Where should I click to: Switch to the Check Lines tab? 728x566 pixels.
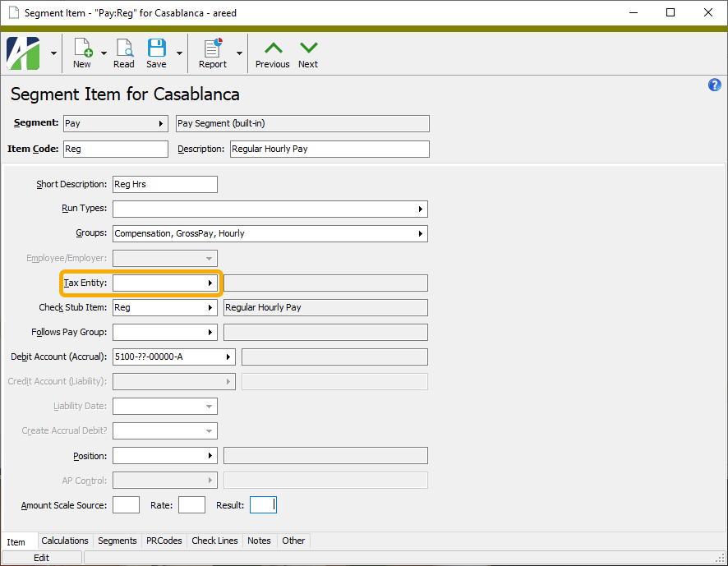click(214, 541)
